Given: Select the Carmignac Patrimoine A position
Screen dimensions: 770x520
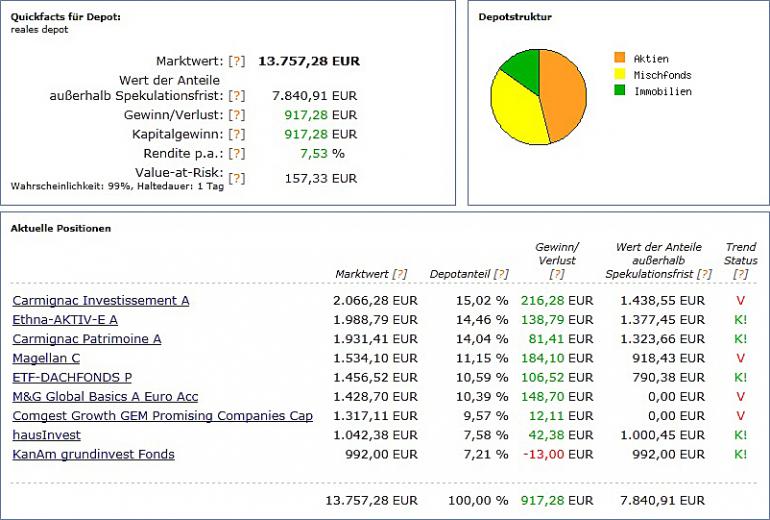Looking at the screenshot, I should 87,339.
